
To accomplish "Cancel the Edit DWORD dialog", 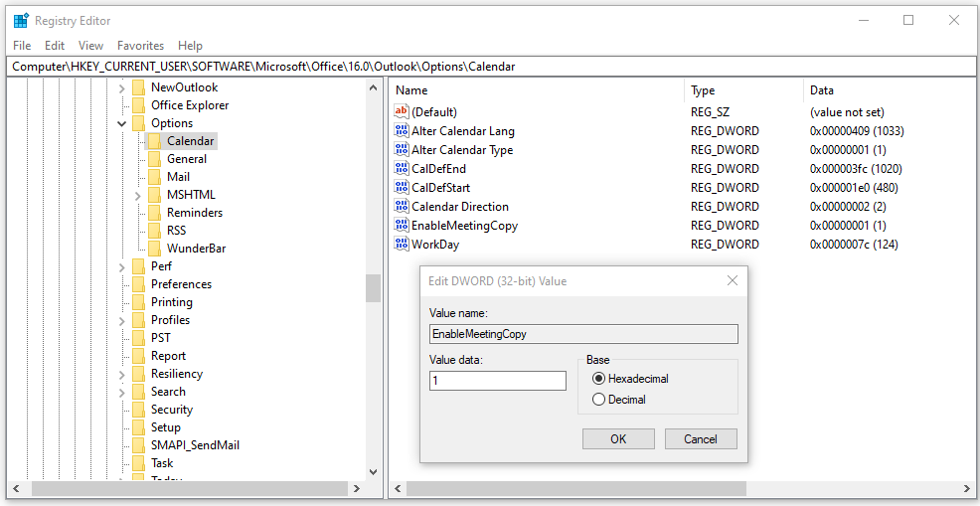I will 701,439.
